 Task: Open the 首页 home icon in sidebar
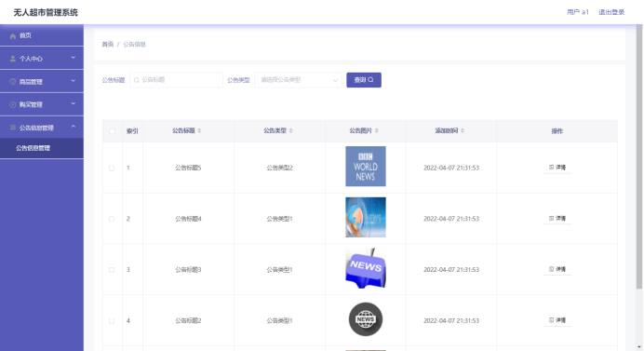tap(13, 36)
